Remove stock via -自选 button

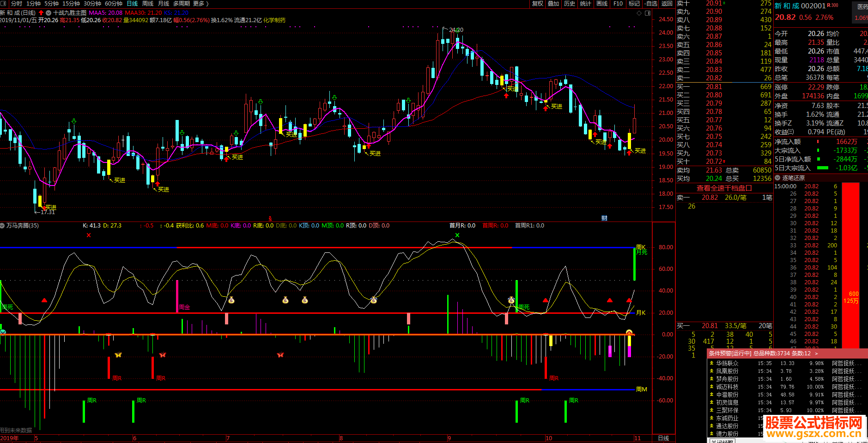[x=651, y=4]
